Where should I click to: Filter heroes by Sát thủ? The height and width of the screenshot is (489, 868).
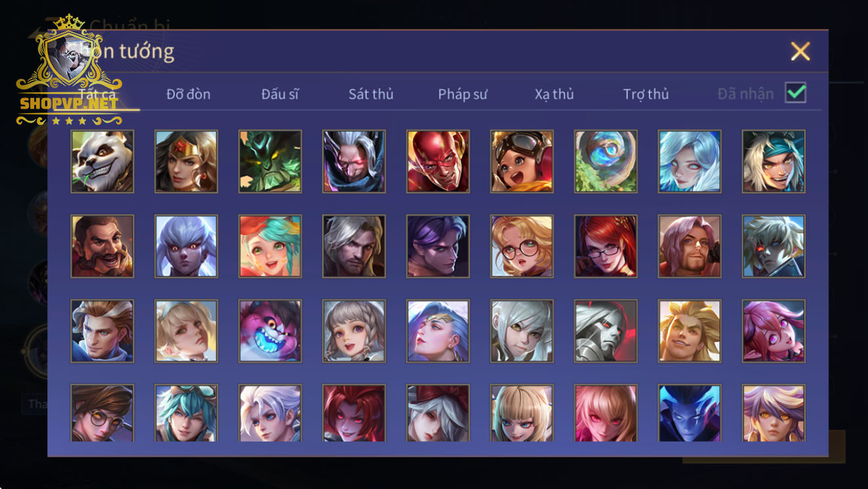click(x=371, y=94)
